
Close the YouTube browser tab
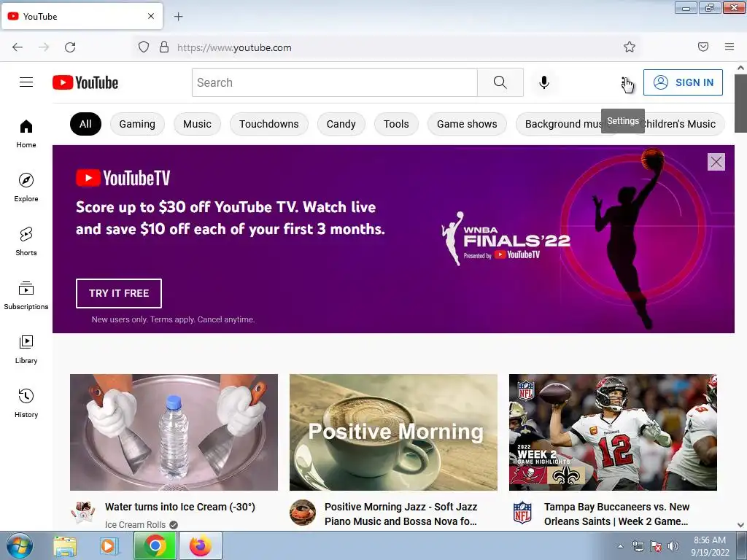(151, 16)
